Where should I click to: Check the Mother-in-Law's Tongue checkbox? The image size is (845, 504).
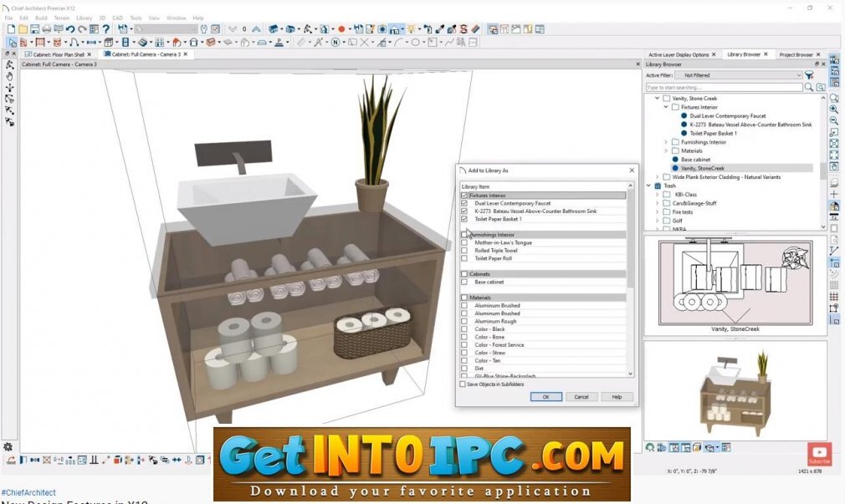tap(464, 243)
